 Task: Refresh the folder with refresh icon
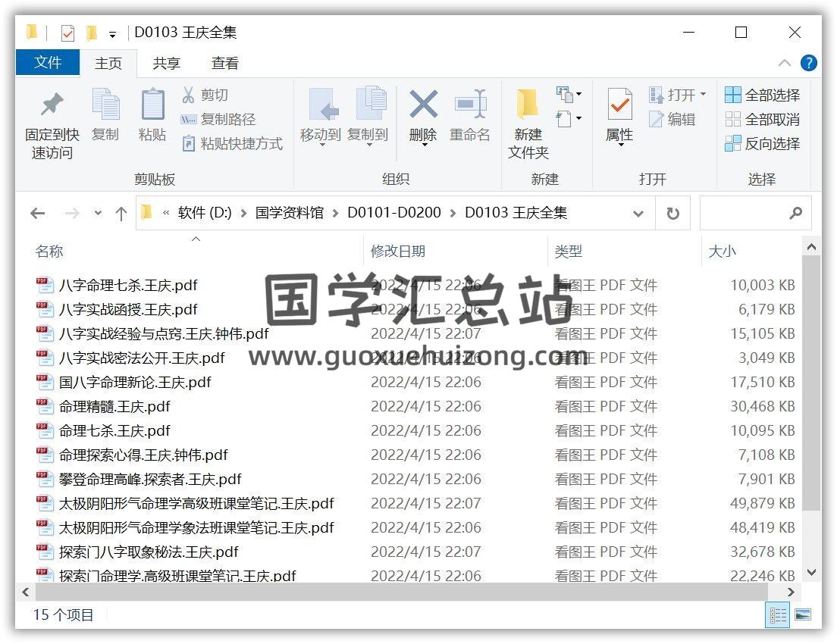pos(672,213)
